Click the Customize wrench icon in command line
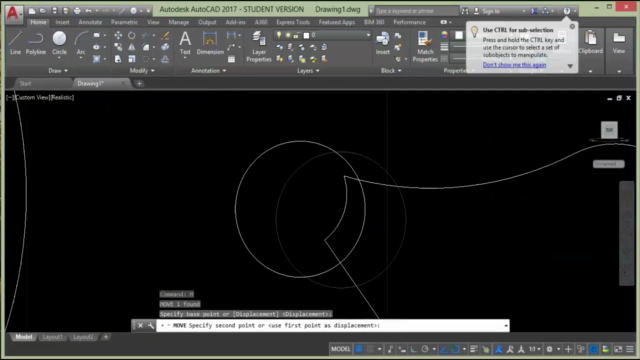This screenshot has width=640, height=360. [x=151, y=325]
